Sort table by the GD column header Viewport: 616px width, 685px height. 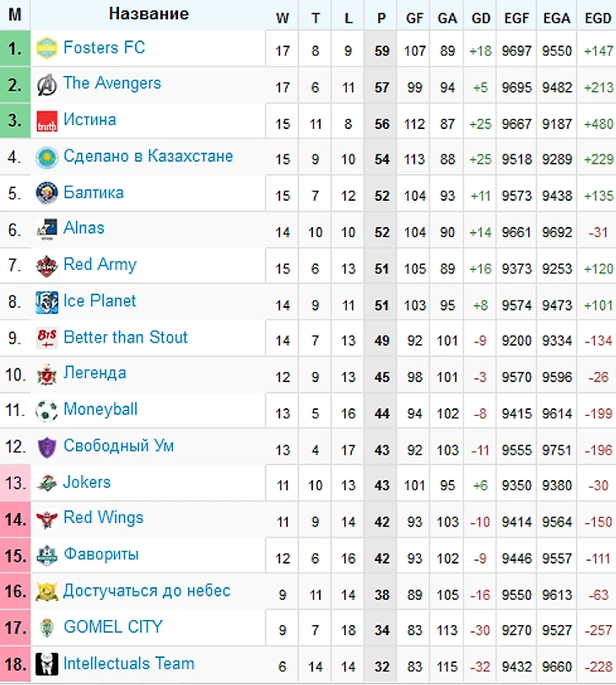point(481,19)
